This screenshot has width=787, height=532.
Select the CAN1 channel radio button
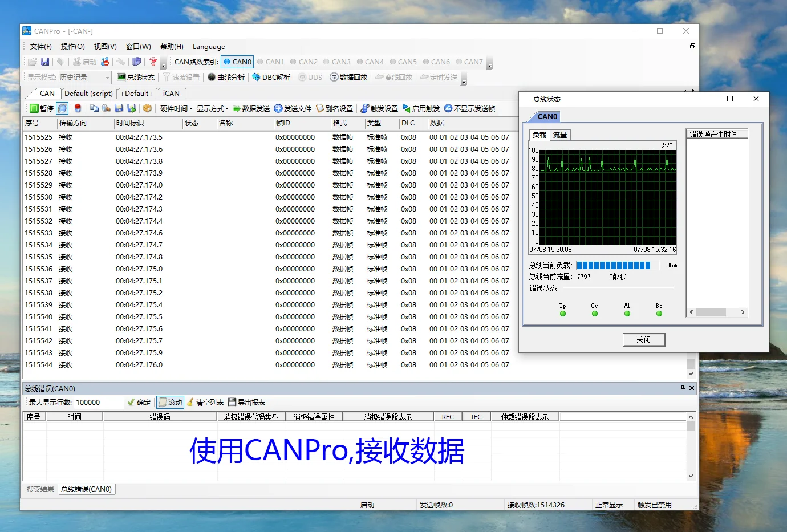click(x=270, y=62)
